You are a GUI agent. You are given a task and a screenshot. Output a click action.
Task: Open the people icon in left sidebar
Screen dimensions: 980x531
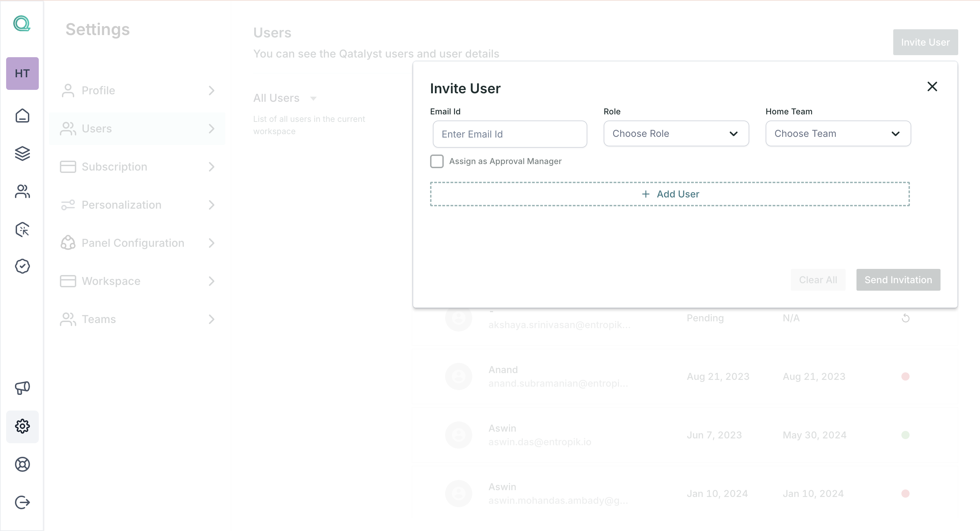pos(22,191)
